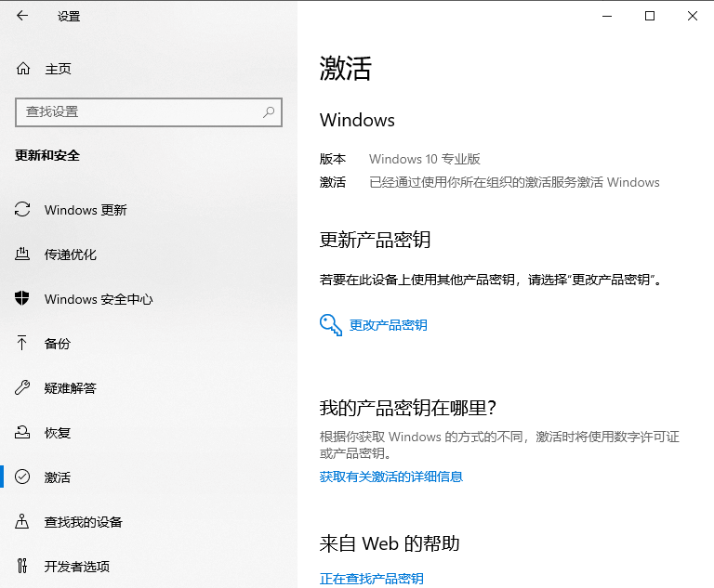Click the 查找我的设备 locator icon
714x588 pixels.
click(x=22, y=521)
